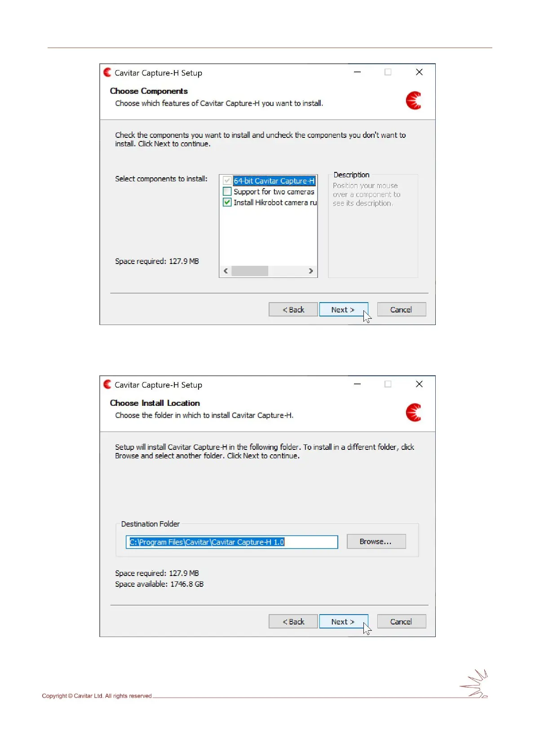Minimize the Choose Install Location window

point(357,384)
